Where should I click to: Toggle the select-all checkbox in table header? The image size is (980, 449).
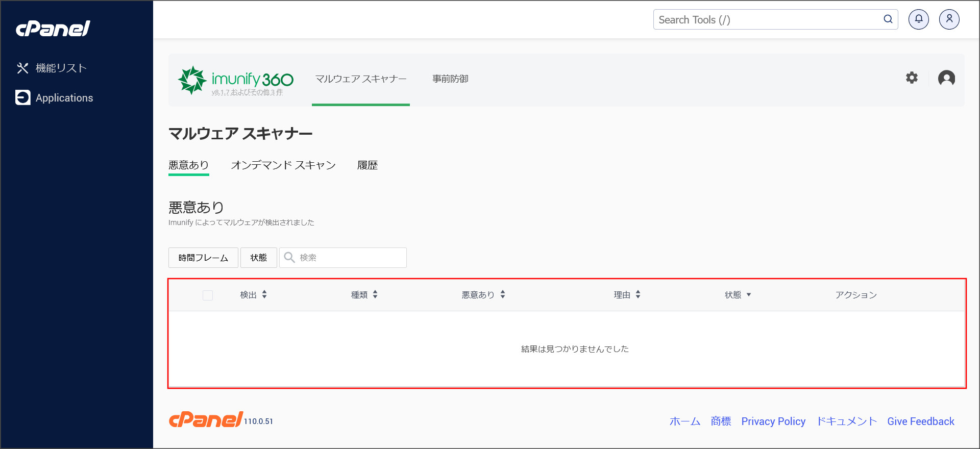click(208, 295)
